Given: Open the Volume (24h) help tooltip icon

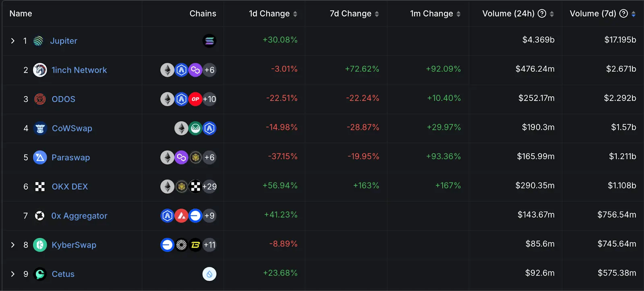Looking at the screenshot, I should click(542, 13).
